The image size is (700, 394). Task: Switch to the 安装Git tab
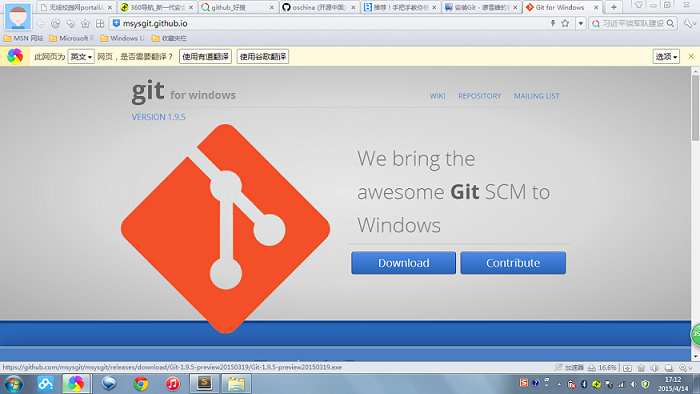point(481,7)
